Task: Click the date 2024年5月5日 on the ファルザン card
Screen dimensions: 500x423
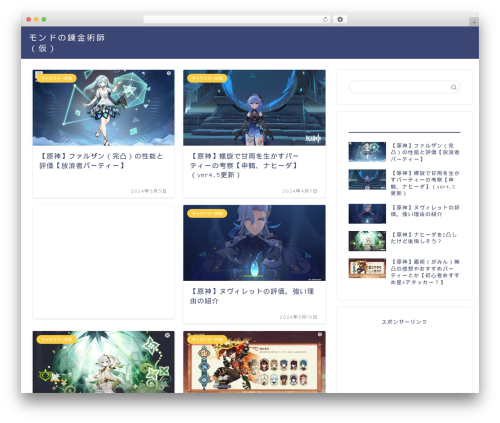Action: (x=148, y=191)
